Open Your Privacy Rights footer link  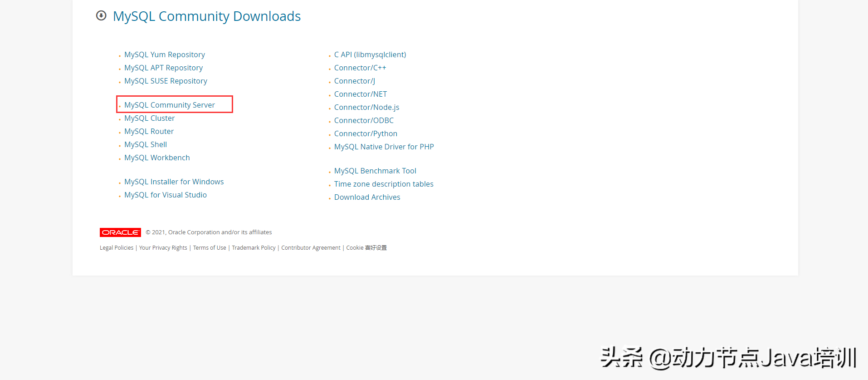tap(163, 248)
